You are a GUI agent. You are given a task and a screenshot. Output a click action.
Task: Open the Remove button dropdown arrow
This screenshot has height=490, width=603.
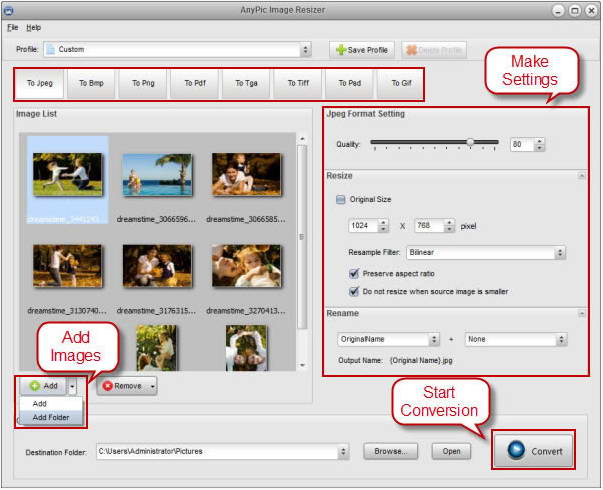[152, 386]
